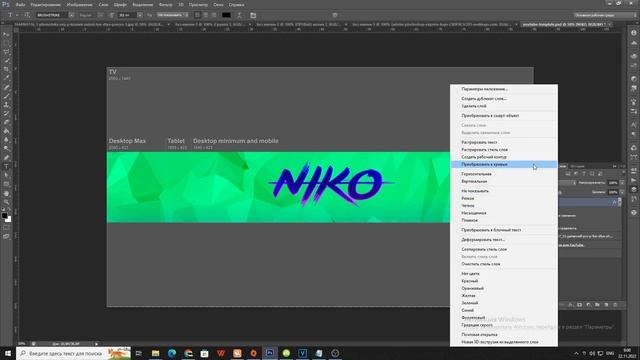Click the create new layer icon
The image size is (640, 360).
606,304
